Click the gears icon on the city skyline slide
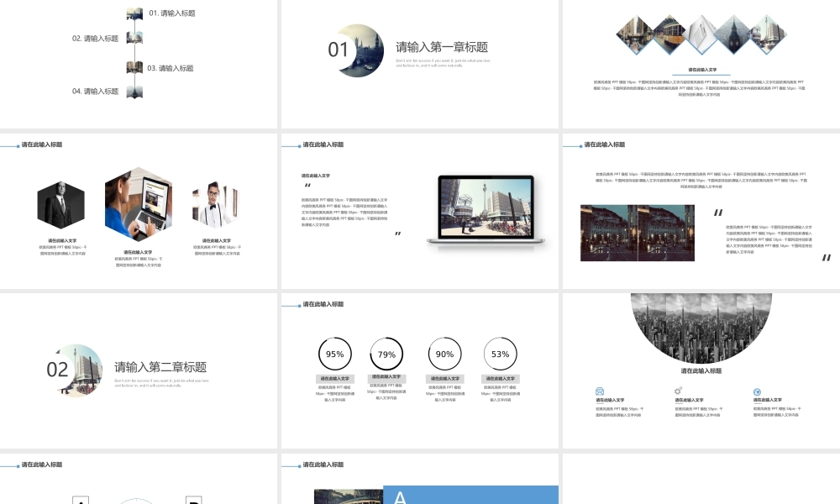The height and width of the screenshot is (504, 840). click(678, 391)
